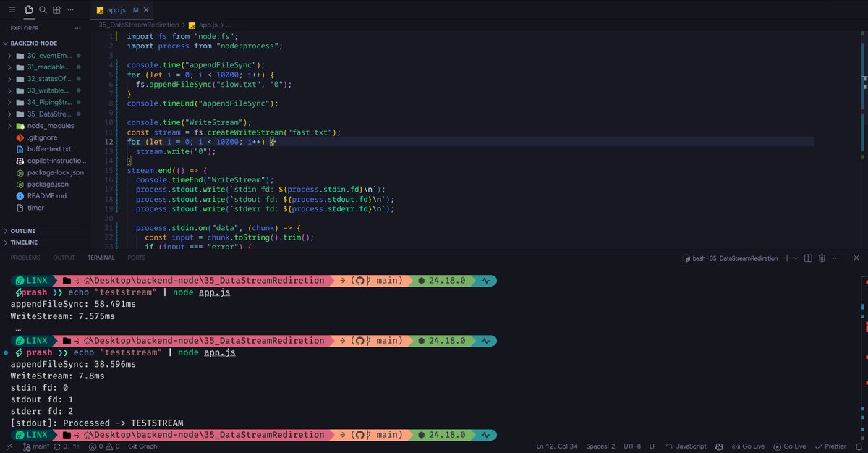Open notifications bell in status bar
This screenshot has height=453, width=868.
click(858, 446)
